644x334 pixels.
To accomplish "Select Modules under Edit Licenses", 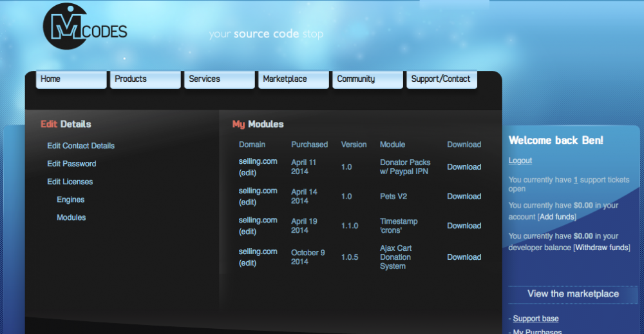I will coord(71,218).
